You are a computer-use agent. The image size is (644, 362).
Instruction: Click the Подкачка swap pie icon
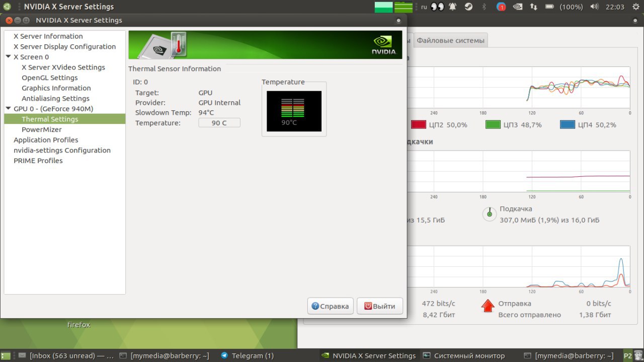coord(489,214)
